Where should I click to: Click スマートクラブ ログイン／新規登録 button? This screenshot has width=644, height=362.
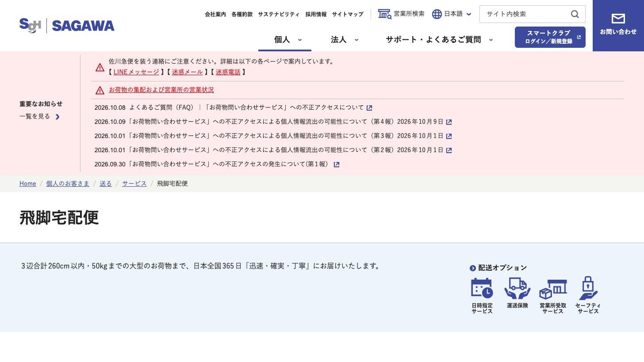(550, 37)
